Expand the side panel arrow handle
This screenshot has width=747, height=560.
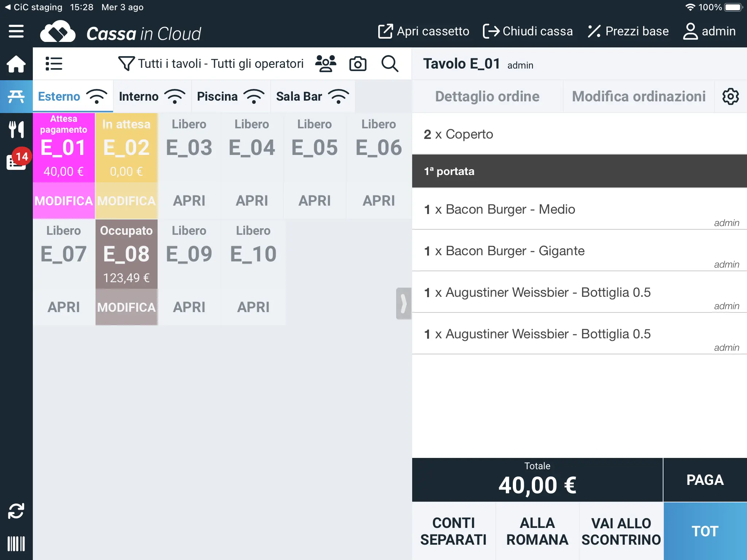pyautogui.click(x=403, y=303)
